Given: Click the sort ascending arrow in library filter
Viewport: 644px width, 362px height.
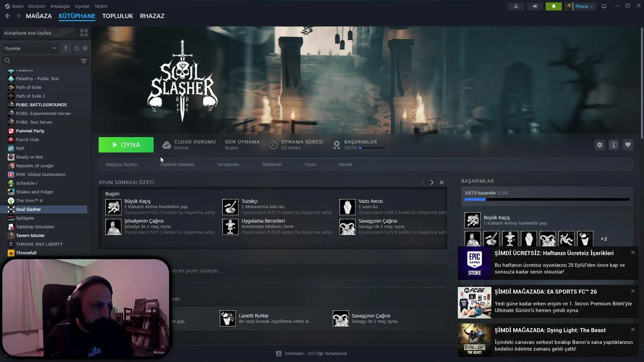Looking at the screenshot, I should coord(65,48).
